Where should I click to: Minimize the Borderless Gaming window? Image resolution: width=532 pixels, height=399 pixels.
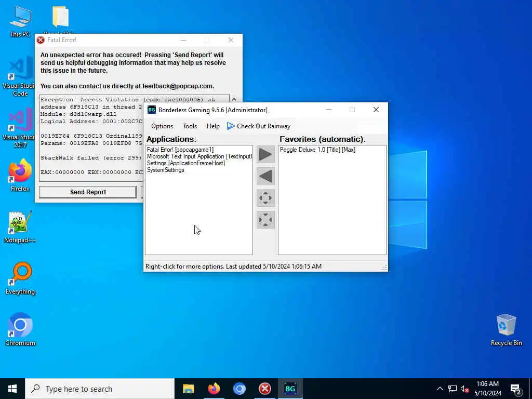[x=328, y=110]
